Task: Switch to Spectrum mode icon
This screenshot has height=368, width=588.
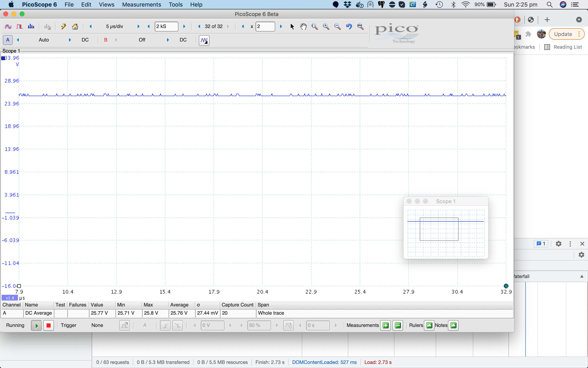Action: pos(31,27)
